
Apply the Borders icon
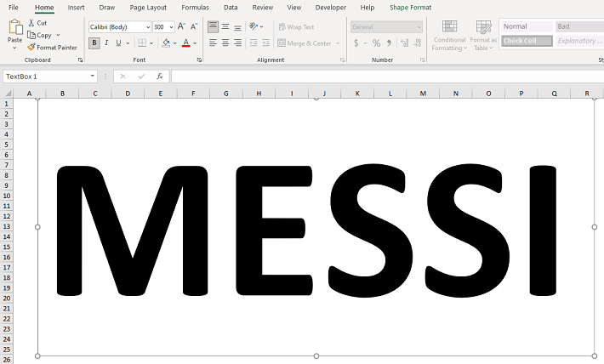(x=142, y=43)
